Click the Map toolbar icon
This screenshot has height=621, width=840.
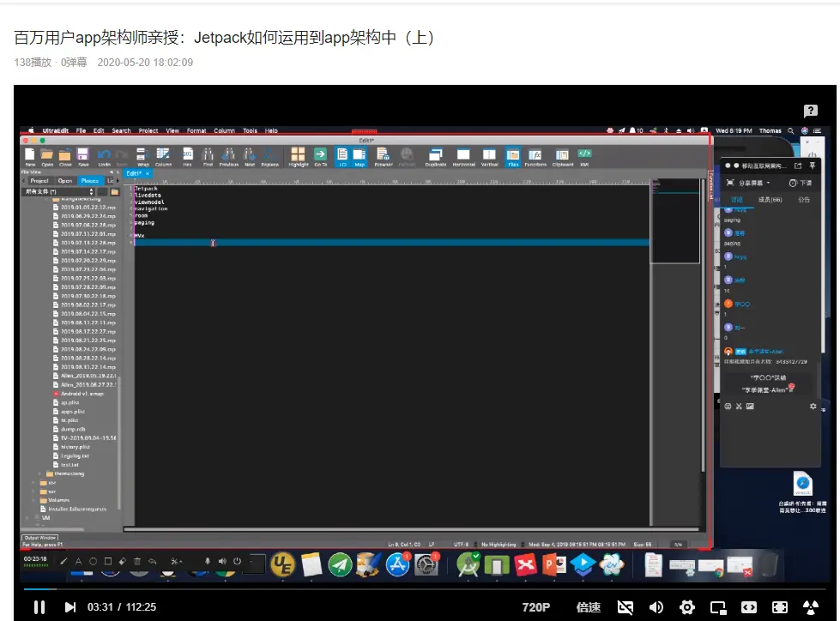360,157
